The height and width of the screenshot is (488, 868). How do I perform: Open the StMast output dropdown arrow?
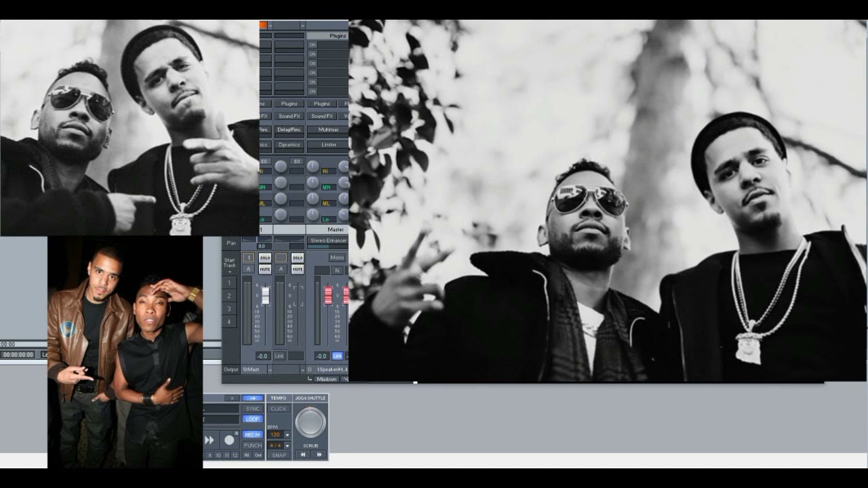coord(270,370)
